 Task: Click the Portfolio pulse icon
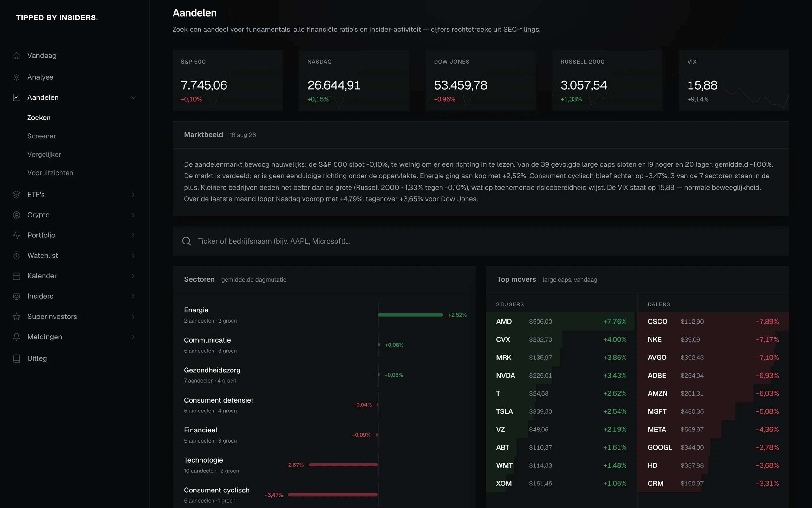[16, 236]
